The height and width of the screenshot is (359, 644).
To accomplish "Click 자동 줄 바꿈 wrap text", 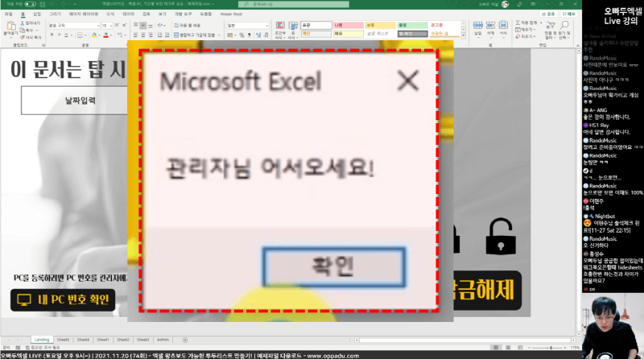I will tap(188, 26).
